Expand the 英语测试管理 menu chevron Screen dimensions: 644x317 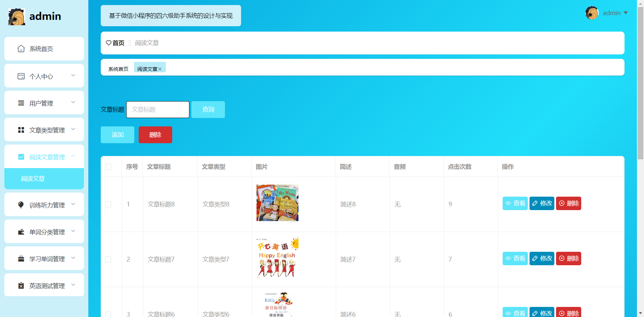point(73,285)
